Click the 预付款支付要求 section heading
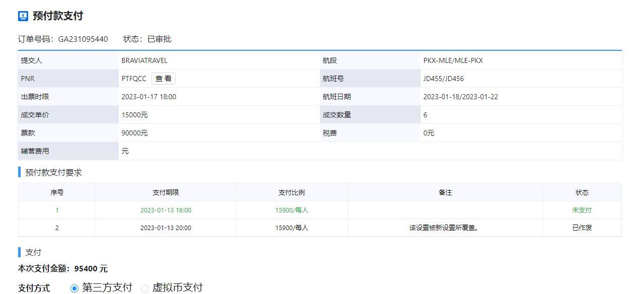 click(53, 173)
